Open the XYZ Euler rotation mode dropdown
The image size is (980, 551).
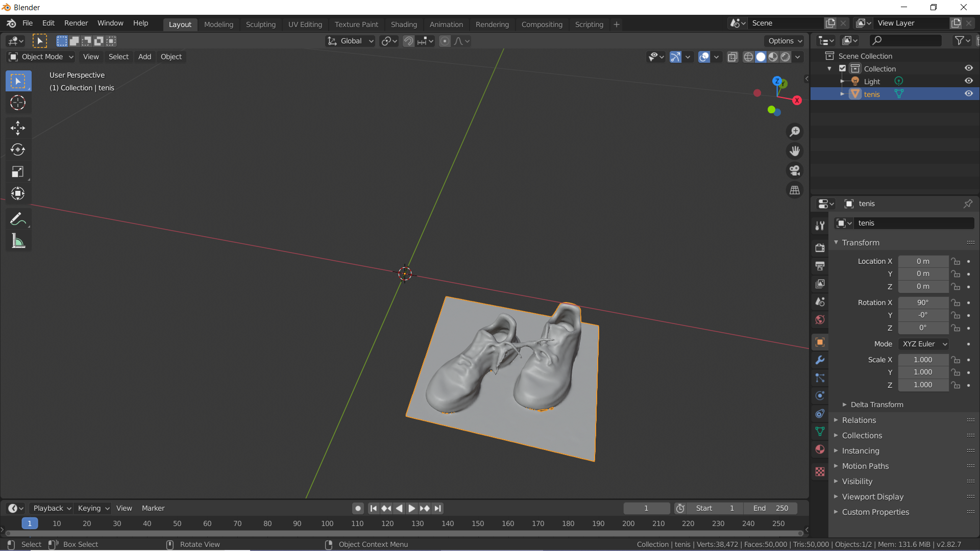pos(923,344)
